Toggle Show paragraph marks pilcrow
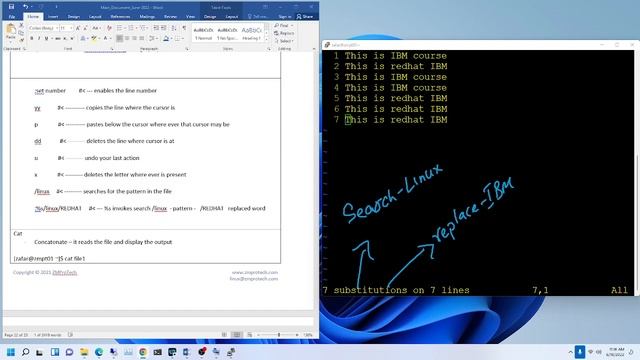 click(184, 28)
